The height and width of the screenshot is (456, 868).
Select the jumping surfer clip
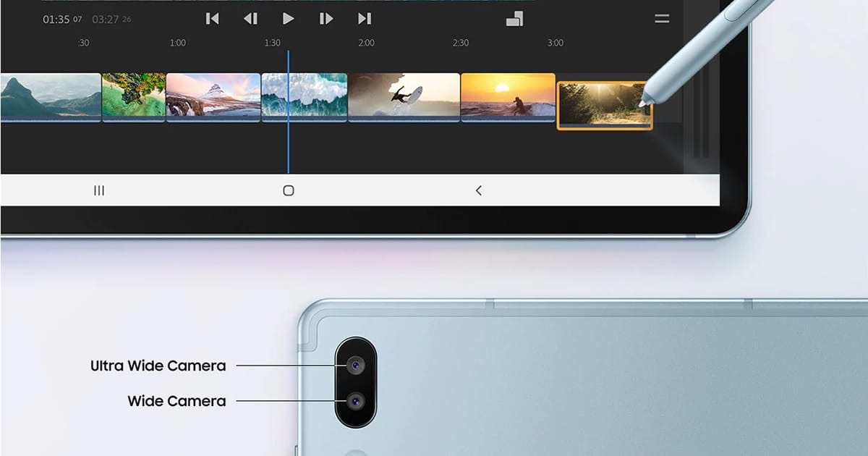[404, 96]
